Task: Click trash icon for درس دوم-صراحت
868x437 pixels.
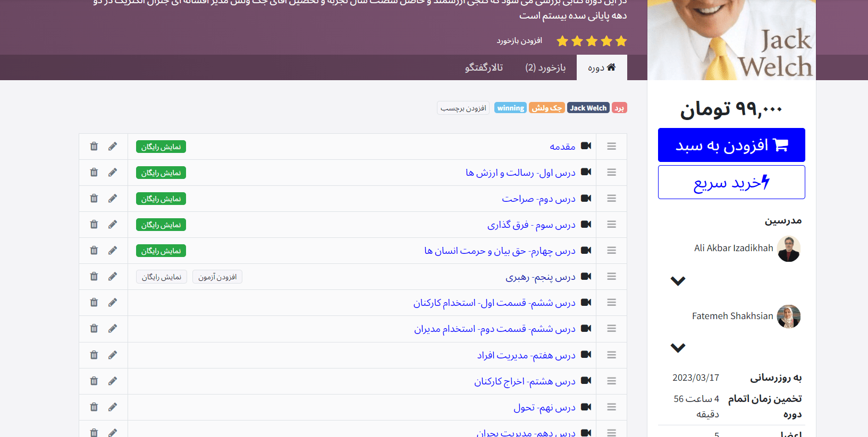Action: point(94,198)
